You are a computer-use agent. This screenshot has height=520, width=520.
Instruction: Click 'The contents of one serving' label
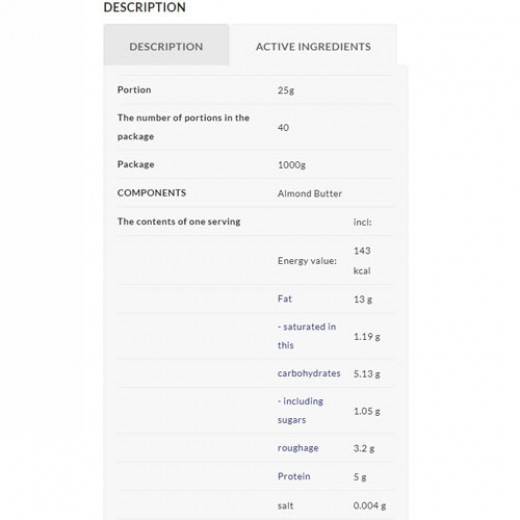click(179, 221)
